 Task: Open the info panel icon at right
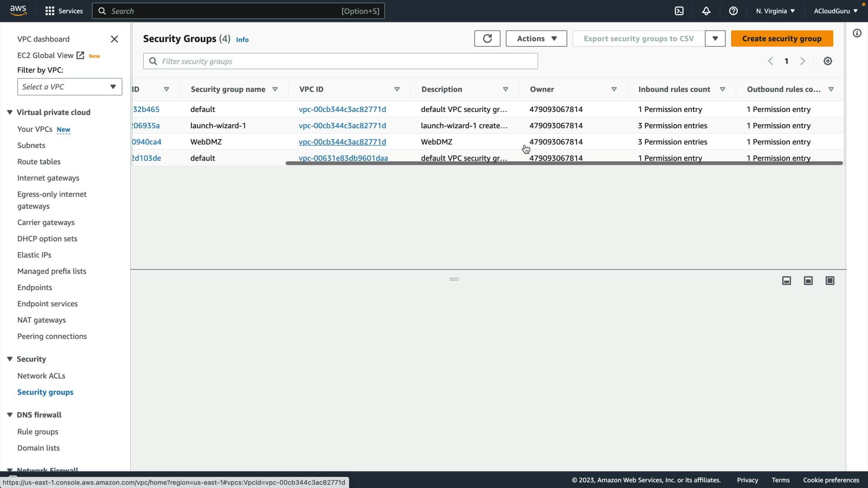tap(857, 33)
